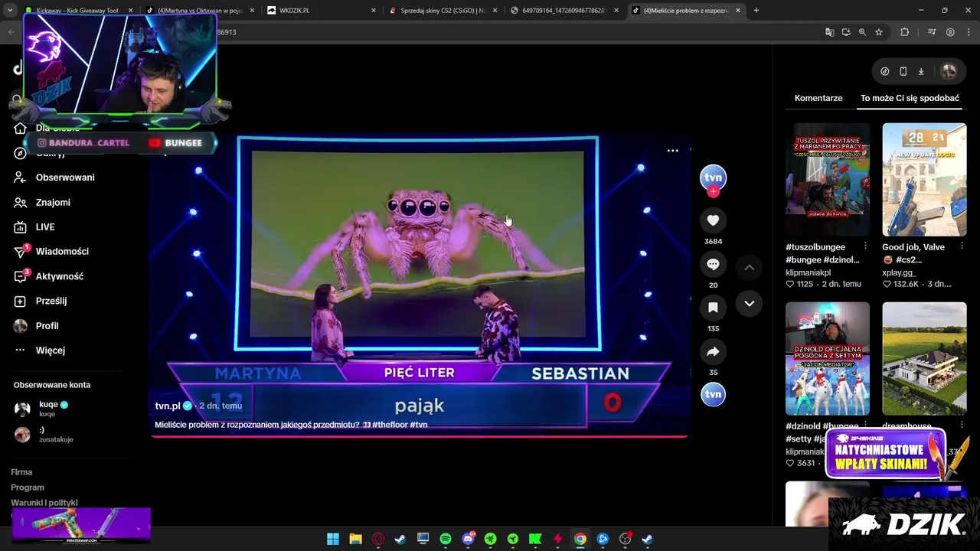Switch to WKDZIK.PL browser tab

[322, 11]
